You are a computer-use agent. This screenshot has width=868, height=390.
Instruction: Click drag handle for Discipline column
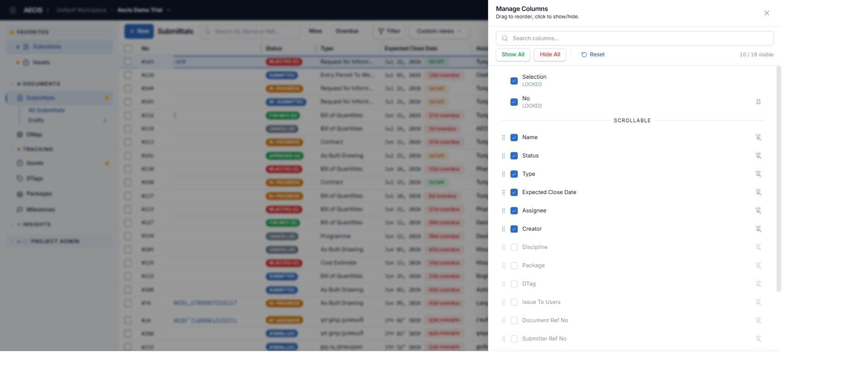point(503,247)
